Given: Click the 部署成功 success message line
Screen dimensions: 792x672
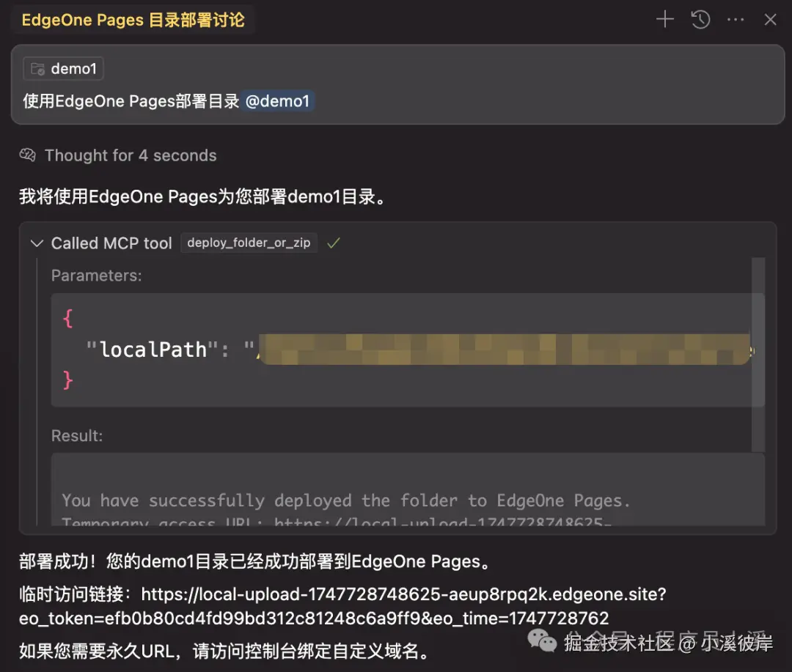Looking at the screenshot, I should click(x=256, y=561).
